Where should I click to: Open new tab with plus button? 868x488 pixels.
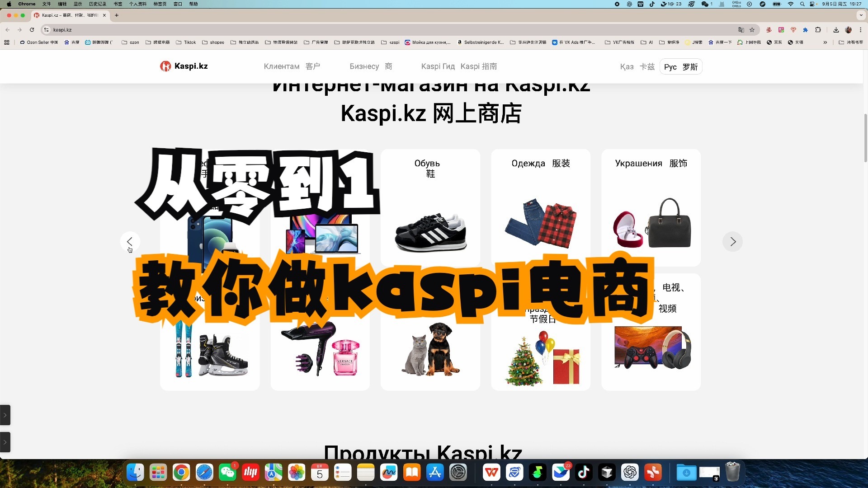[117, 15]
